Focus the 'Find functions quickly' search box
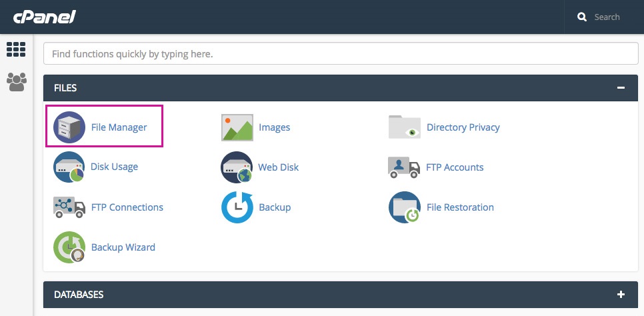 pyautogui.click(x=341, y=53)
